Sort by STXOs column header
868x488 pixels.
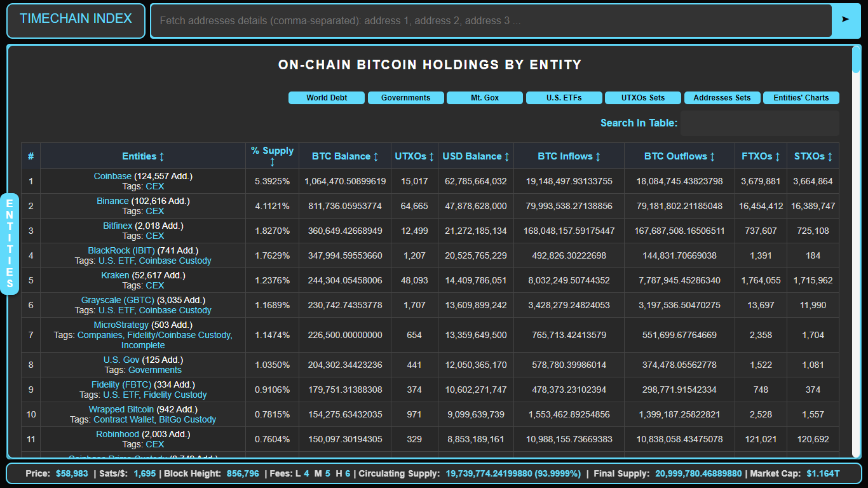(813, 156)
